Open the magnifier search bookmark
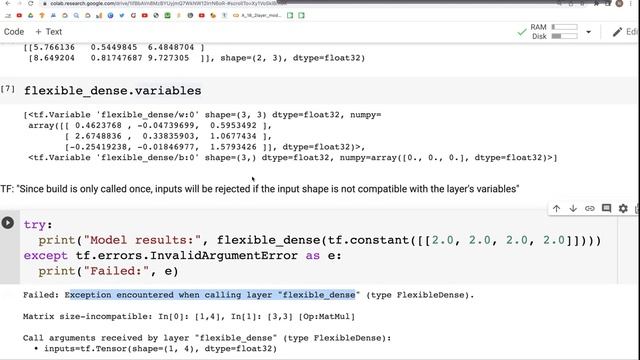 pyautogui.click(x=76, y=16)
